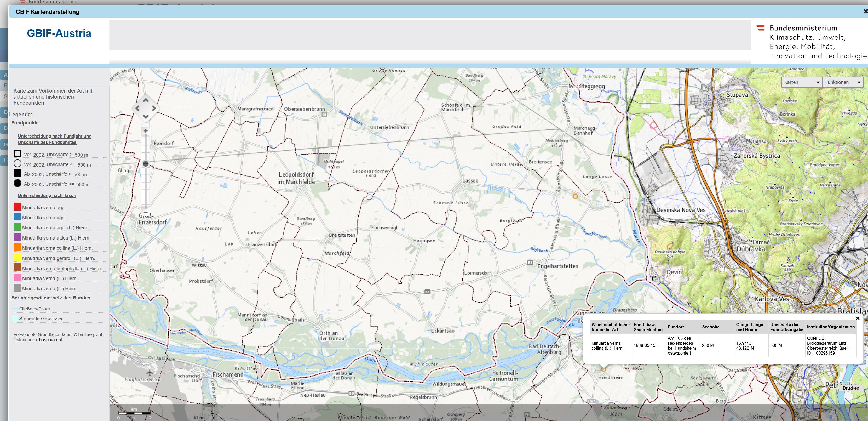Click the hollow square legend symbol
The image size is (868, 421).
coord(18,154)
